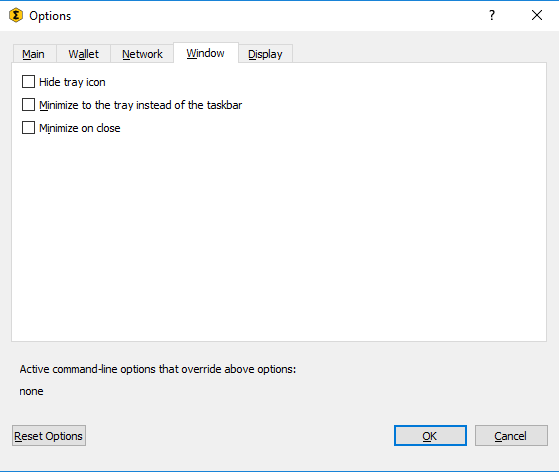The image size is (559, 472).
Task: Click the 'none' override value text
Action: [x=31, y=391]
